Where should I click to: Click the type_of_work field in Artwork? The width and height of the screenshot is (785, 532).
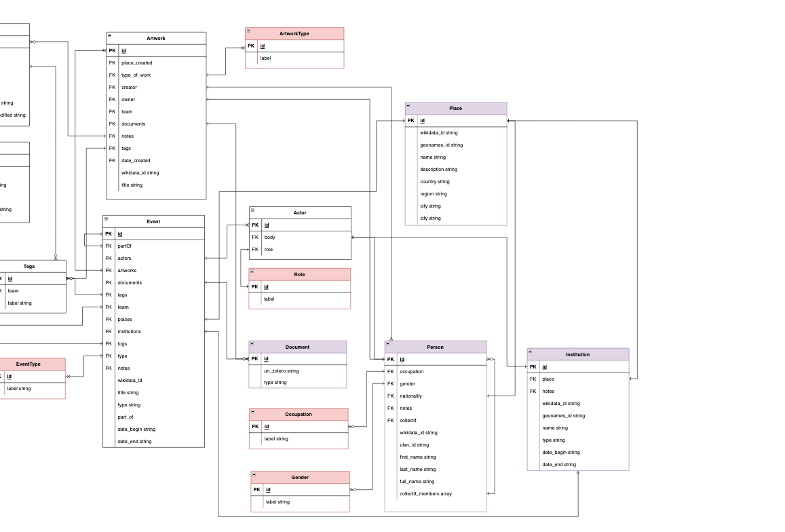[x=136, y=75]
